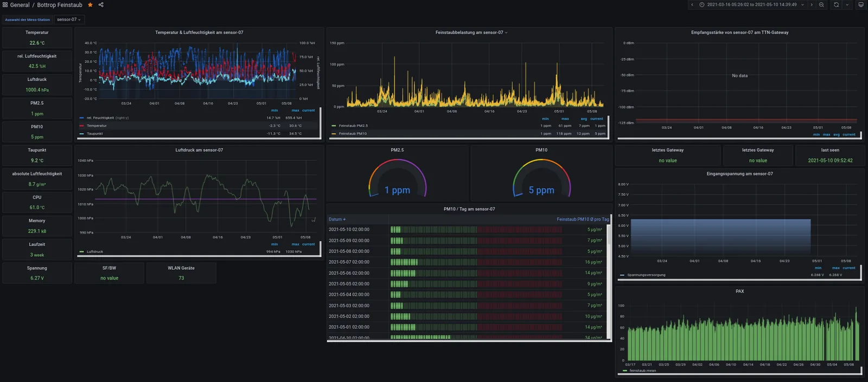Toggle feinstaub.mean series in PAX legend

click(x=643, y=371)
